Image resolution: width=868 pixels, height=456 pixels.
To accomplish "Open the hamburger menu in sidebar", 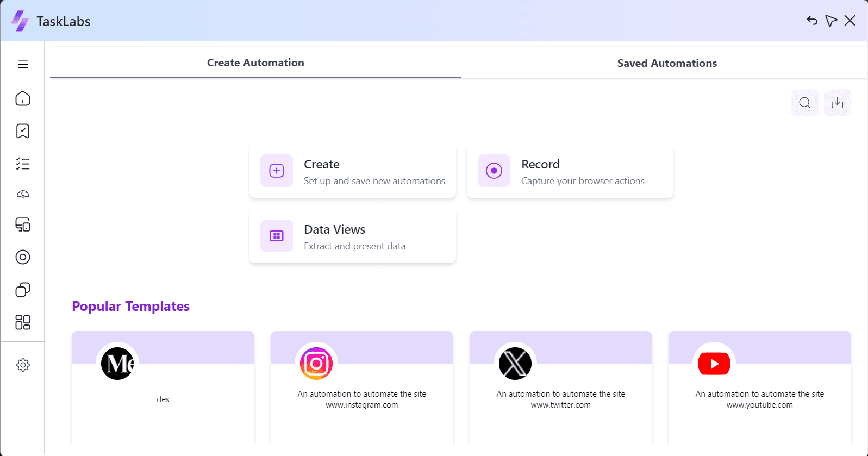I will [23, 65].
